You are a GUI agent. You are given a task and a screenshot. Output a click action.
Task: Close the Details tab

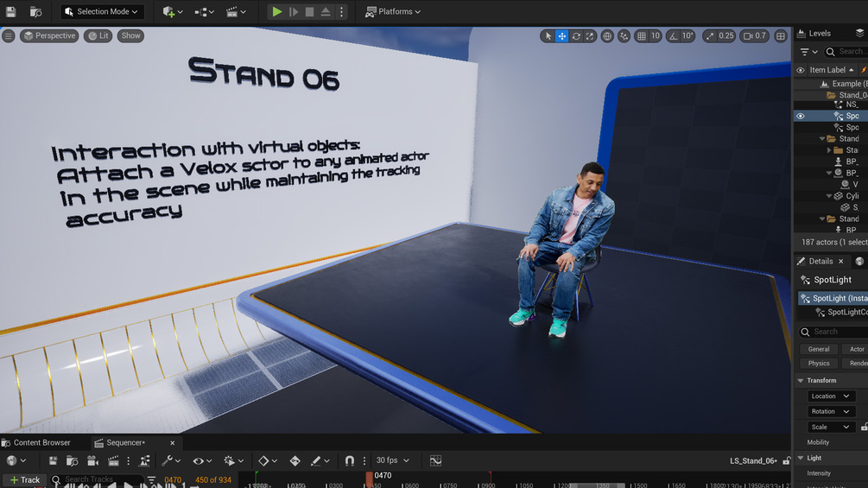tap(841, 261)
